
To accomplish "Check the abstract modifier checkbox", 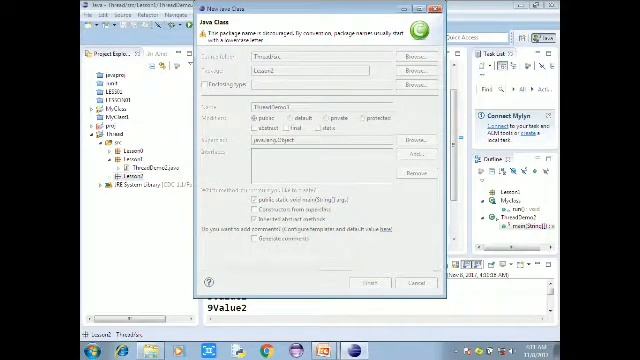I will 254,128.
